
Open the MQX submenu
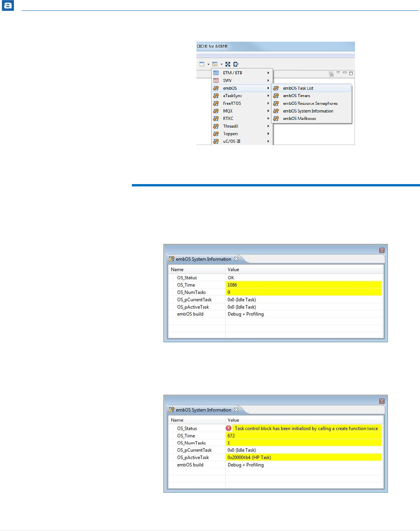coord(242,111)
